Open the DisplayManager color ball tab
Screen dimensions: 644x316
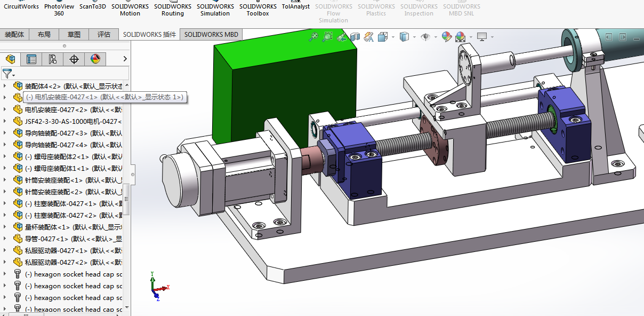[x=95, y=59]
